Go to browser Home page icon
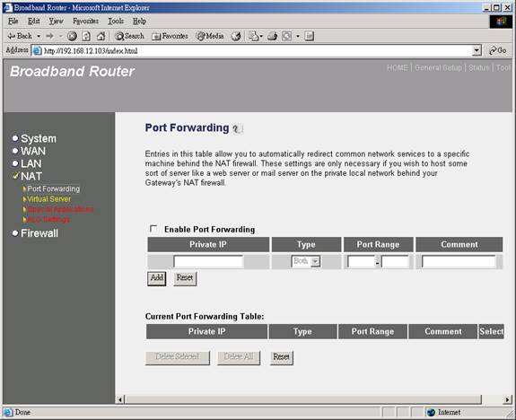Screen dimensions: 516x420 (101, 36)
